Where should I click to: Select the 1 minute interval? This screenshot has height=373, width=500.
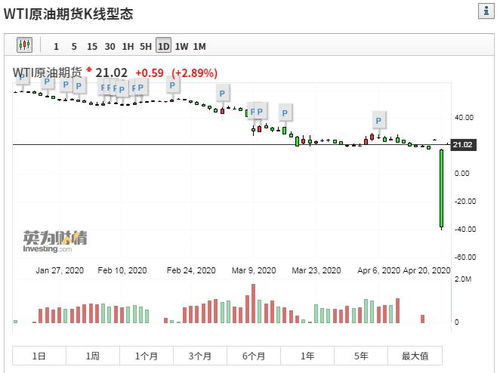pos(56,46)
